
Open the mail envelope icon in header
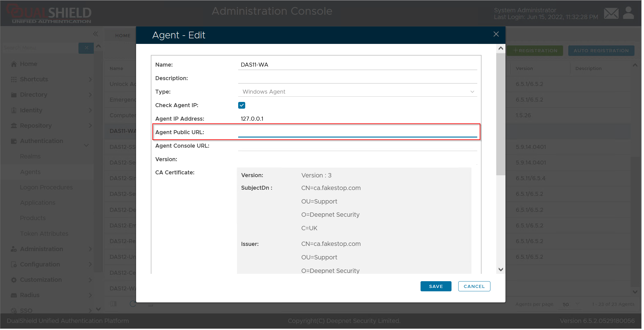pyautogui.click(x=611, y=14)
